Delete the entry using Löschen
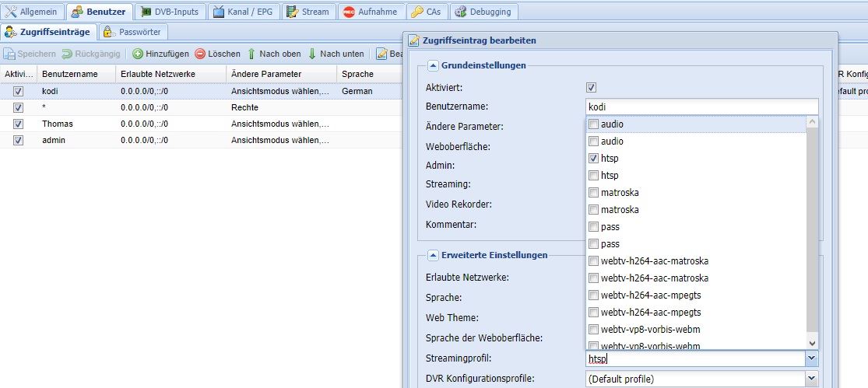The height and width of the screenshot is (388, 868). (x=217, y=54)
